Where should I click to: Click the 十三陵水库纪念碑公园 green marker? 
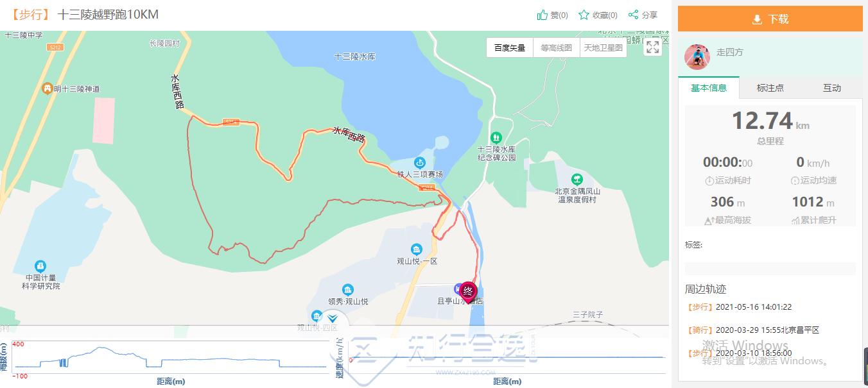[496, 137]
